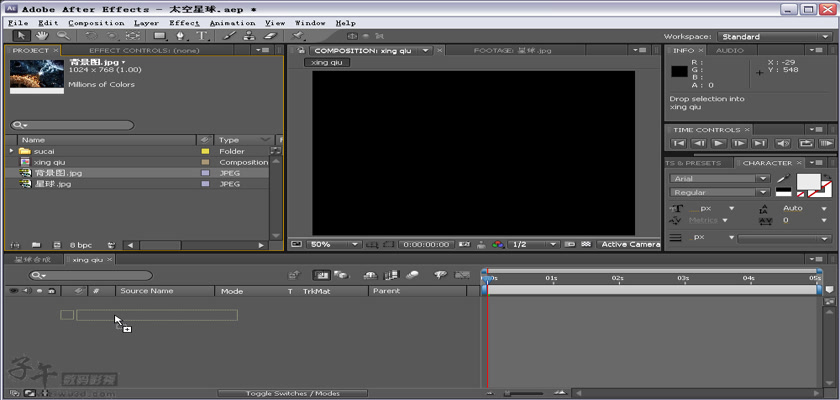
Task: Select the Pan Behind tool
Action: tap(132, 36)
